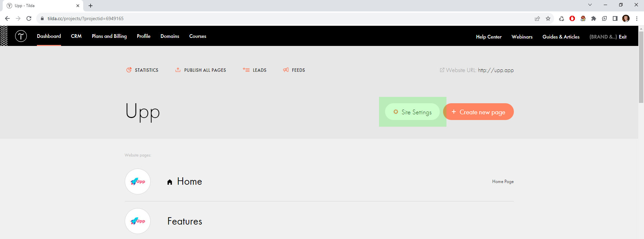Open the Chrome profile avatar

[626, 18]
